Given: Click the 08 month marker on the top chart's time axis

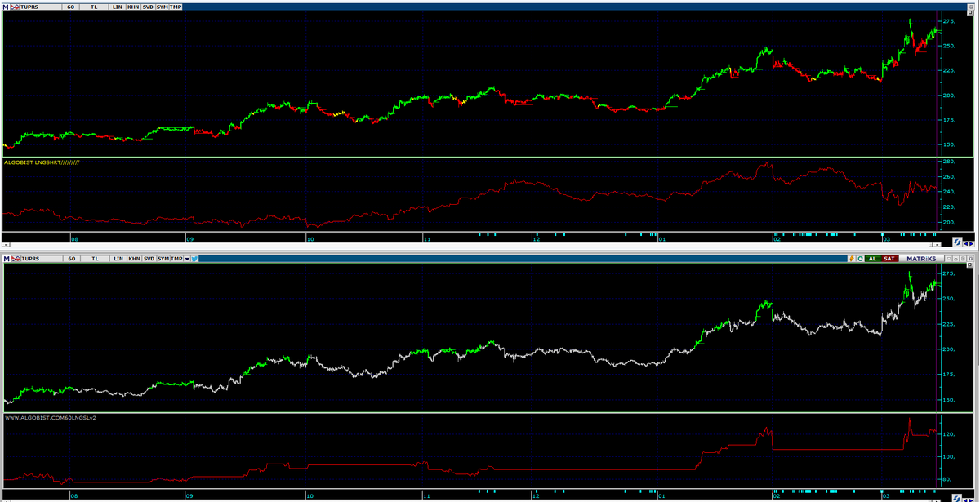Looking at the screenshot, I should click(x=74, y=239).
